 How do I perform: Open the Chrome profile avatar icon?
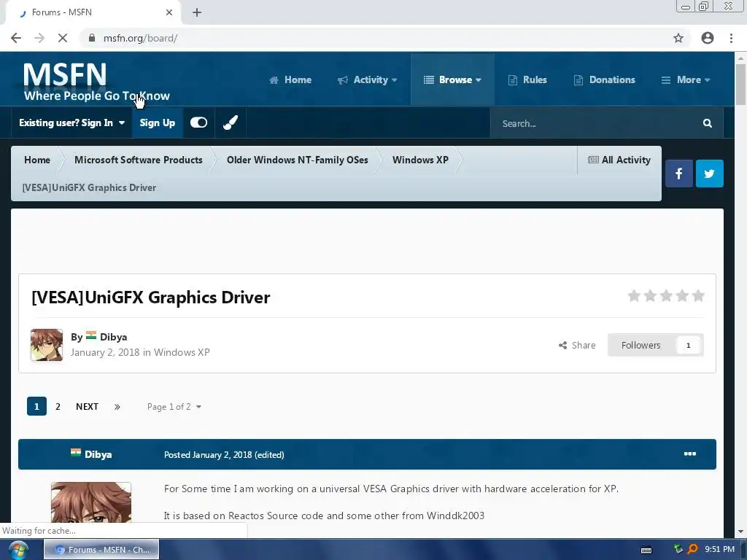coord(708,38)
